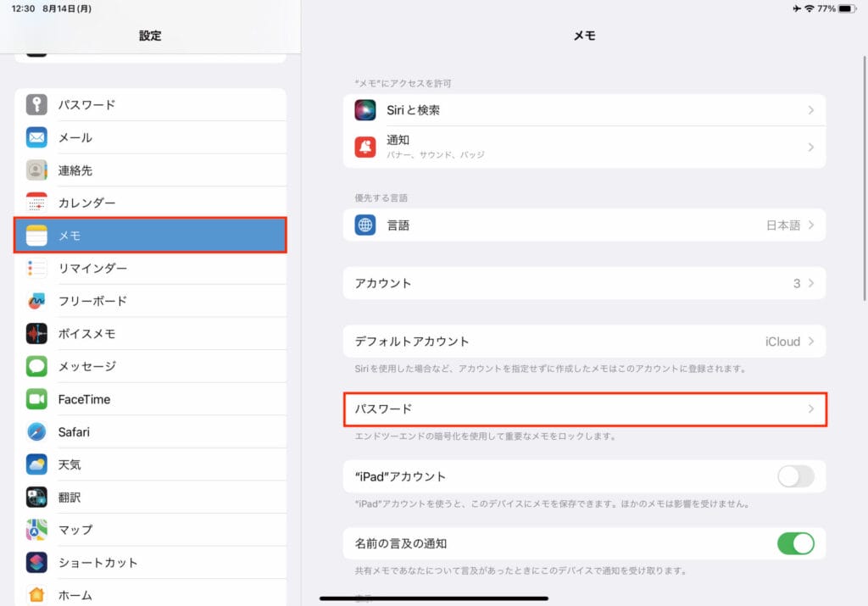Expand the パスワード row chevron

pos(810,409)
